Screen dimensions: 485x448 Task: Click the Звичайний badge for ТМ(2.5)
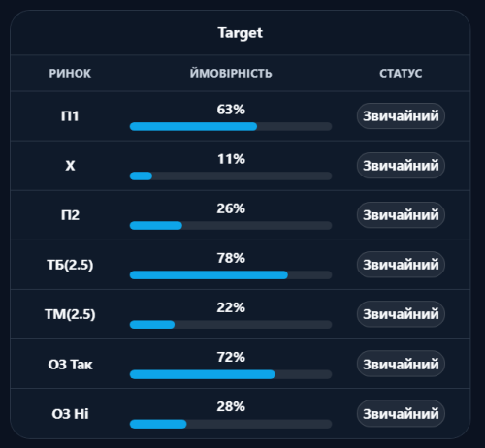pyautogui.click(x=401, y=314)
